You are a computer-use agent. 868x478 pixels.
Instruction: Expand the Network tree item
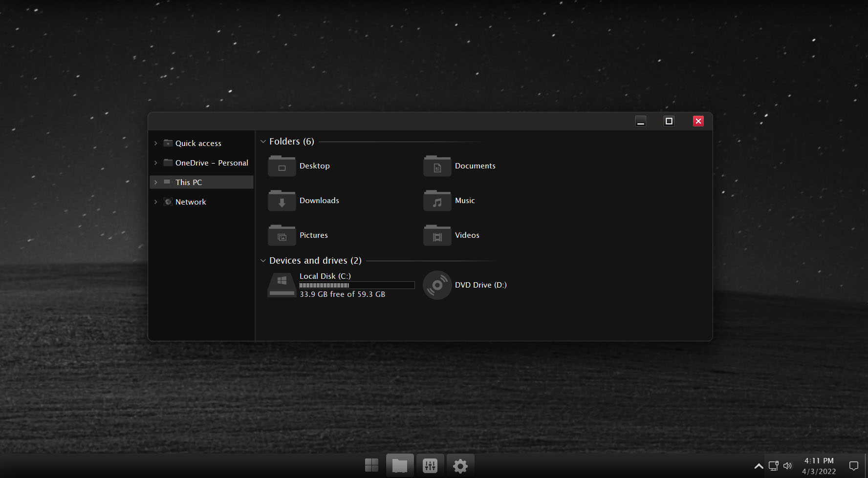point(156,202)
